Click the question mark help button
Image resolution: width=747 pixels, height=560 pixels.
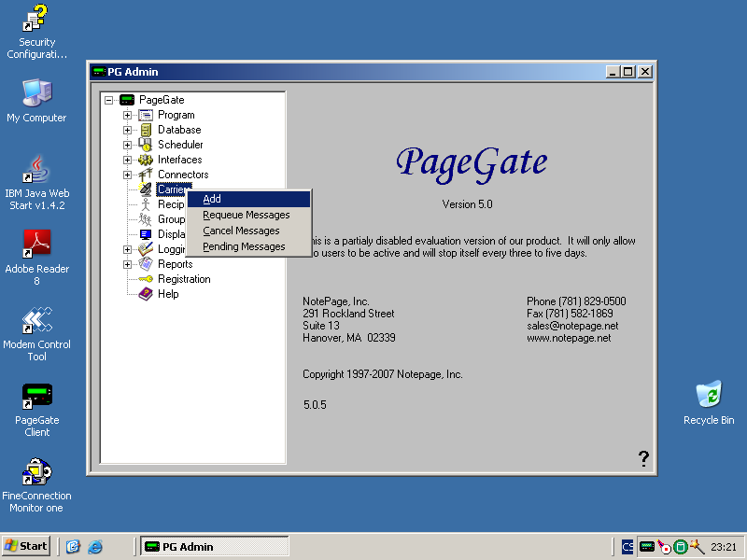[x=643, y=458]
